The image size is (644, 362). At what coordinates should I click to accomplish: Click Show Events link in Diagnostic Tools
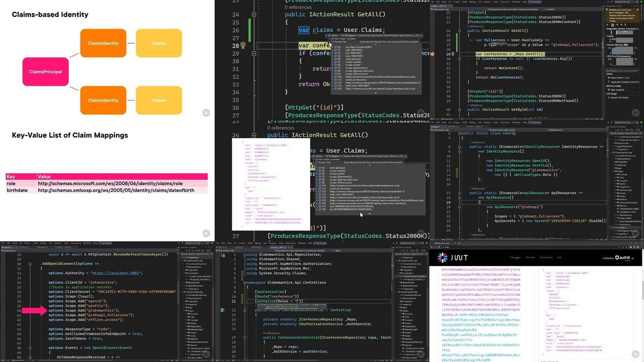click(618, 78)
